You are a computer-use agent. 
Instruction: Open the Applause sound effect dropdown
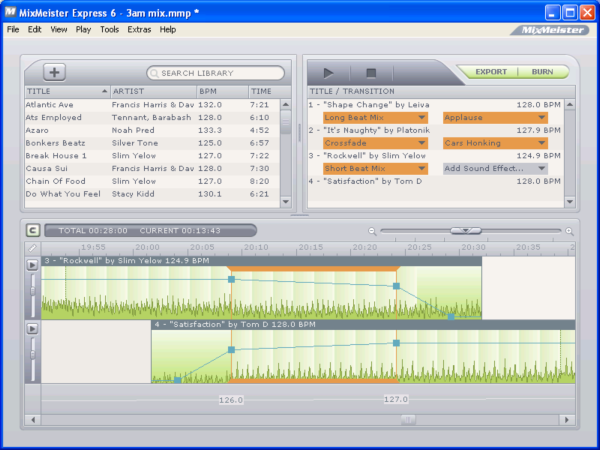pos(495,117)
